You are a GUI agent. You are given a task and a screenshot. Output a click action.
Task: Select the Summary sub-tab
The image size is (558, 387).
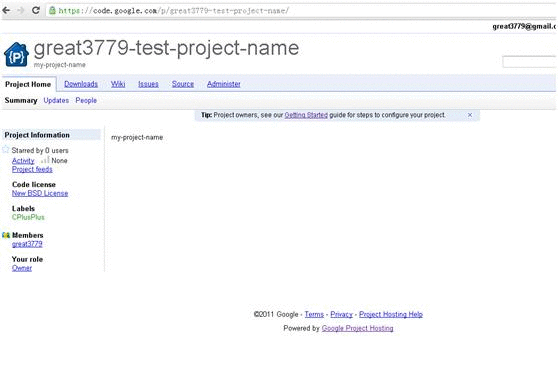coord(21,100)
